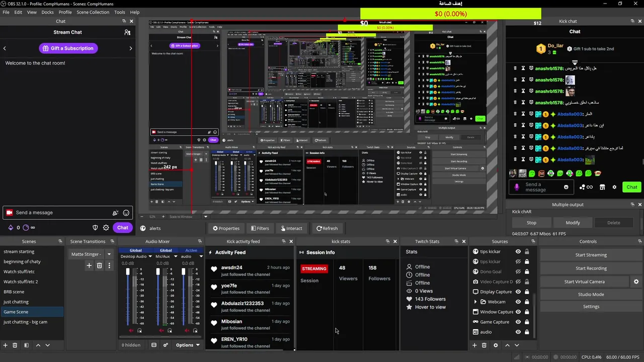Image resolution: width=644 pixels, height=362 pixels.
Task: Open the Tools menu
Action: [x=120, y=12]
